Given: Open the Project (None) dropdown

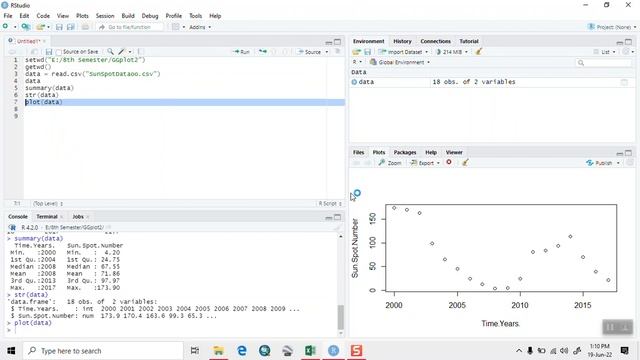Looking at the screenshot, I should click(611, 27).
